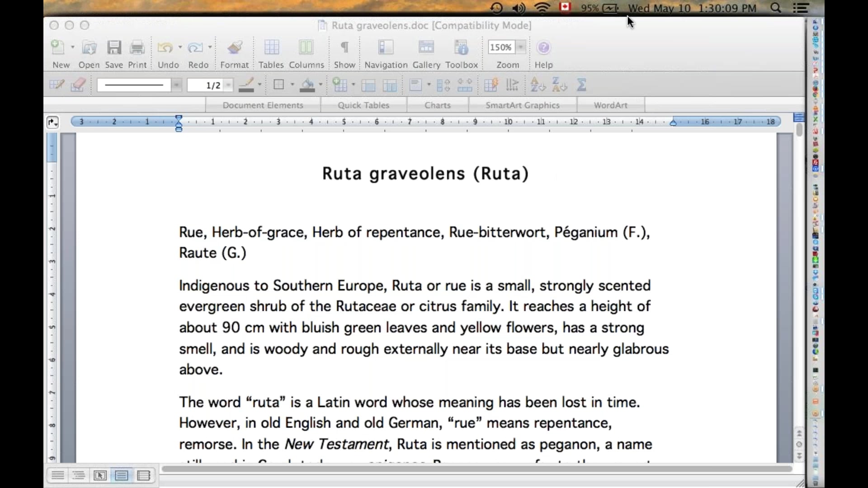Viewport: 868px width, 488px height.
Task: Click the Help button
Action: pyautogui.click(x=543, y=48)
